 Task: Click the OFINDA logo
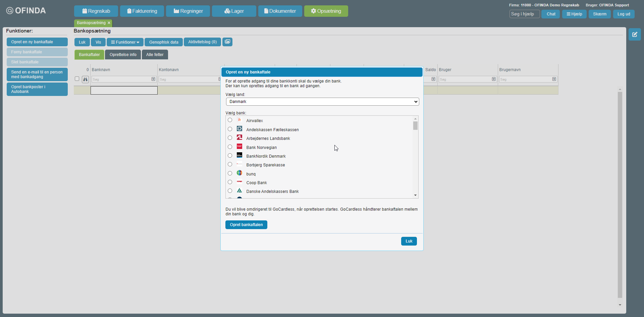(x=26, y=11)
